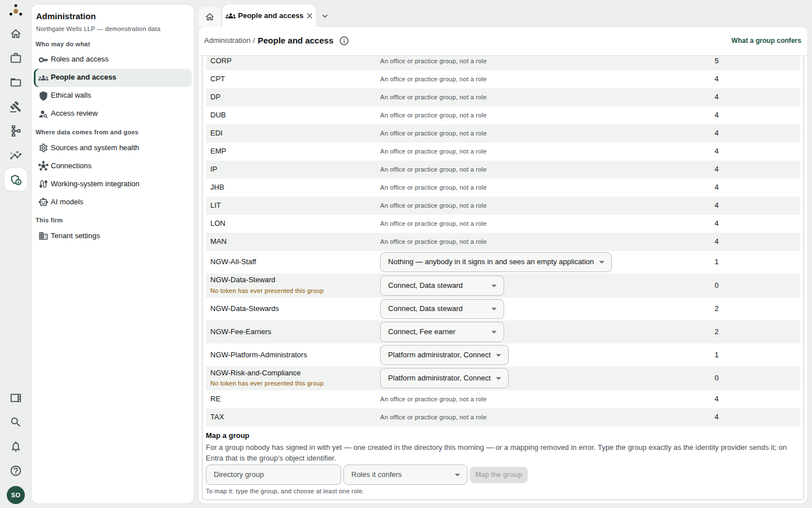
Task: Open roles dropdown for NGW-Data-Steward
Action: tap(442, 286)
